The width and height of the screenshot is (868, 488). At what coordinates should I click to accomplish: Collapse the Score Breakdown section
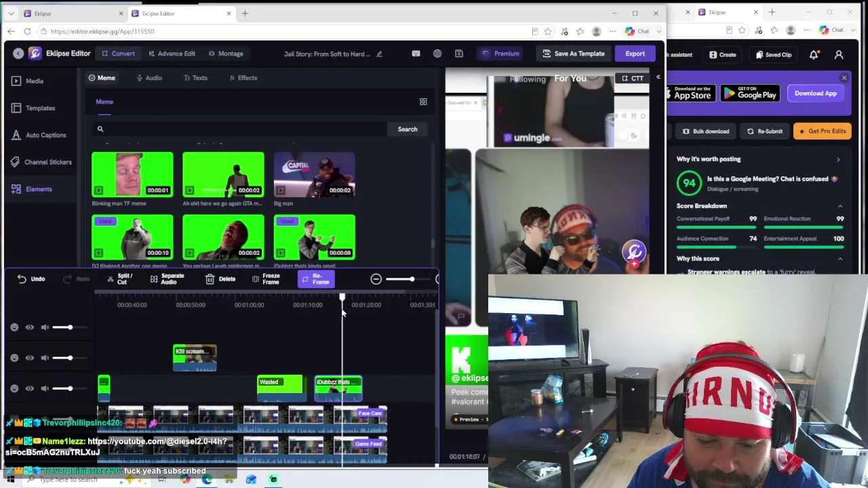pyautogui.click(x=840, y=206)
